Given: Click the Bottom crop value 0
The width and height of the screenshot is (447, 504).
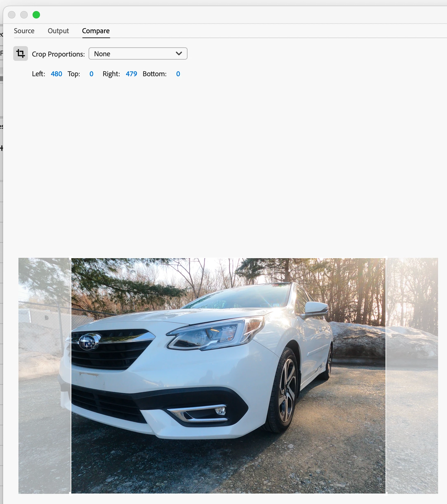Looking at the screenshot, I should pyautogui.click(x=178, y=74).
